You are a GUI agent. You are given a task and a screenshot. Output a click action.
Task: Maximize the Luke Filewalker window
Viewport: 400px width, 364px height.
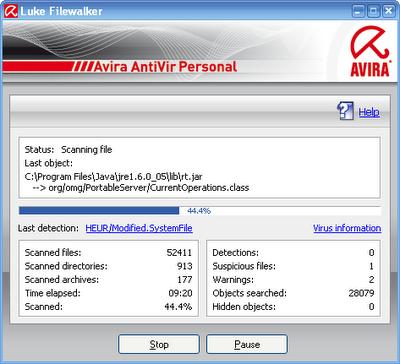tap(374, 11)
